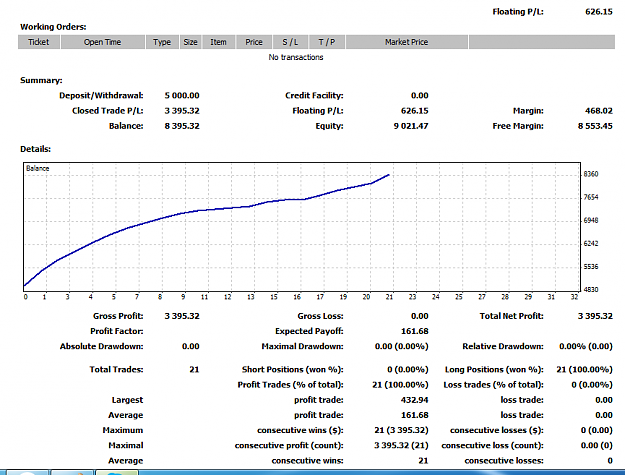Click the Deposit/Withdrawal value 5 000.00

(182, 96)
